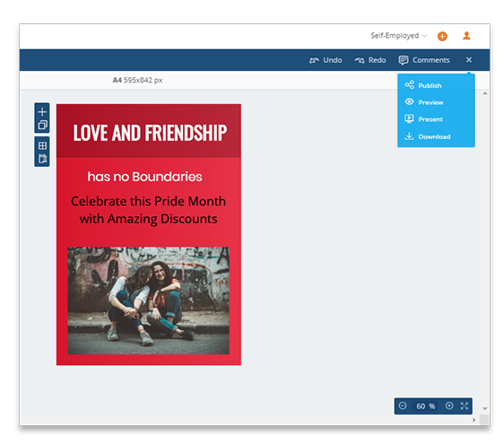504x446 pixels.
Task: Select the couple photo on the poster
Action: pos(149,301)
